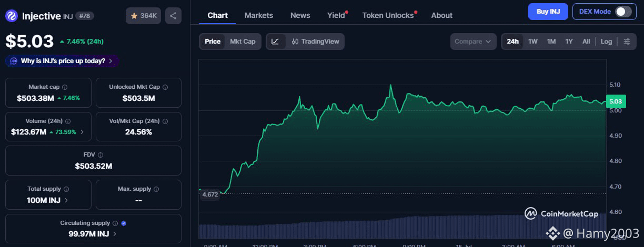Switch chart to Mkt Cap view
Viewport: 644px width, 247px height.
point(243,42)
